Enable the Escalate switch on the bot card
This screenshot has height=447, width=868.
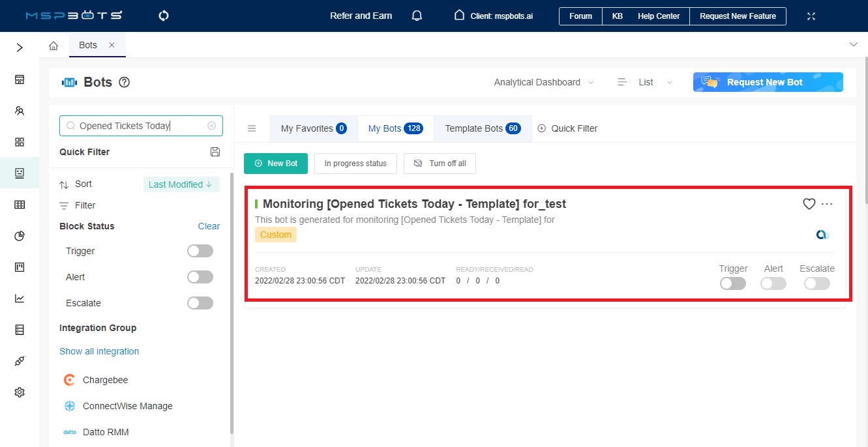click(x=816, y=283)
